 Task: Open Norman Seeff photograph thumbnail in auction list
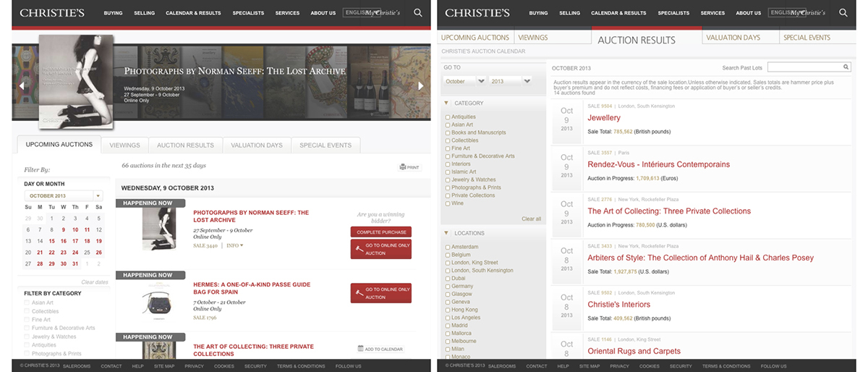click(x=159, y=229)
